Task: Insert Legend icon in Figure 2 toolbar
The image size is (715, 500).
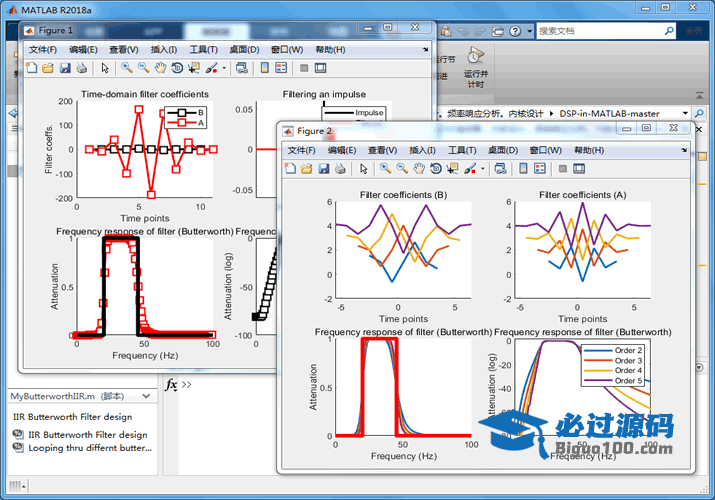Action: click(539, 169)
